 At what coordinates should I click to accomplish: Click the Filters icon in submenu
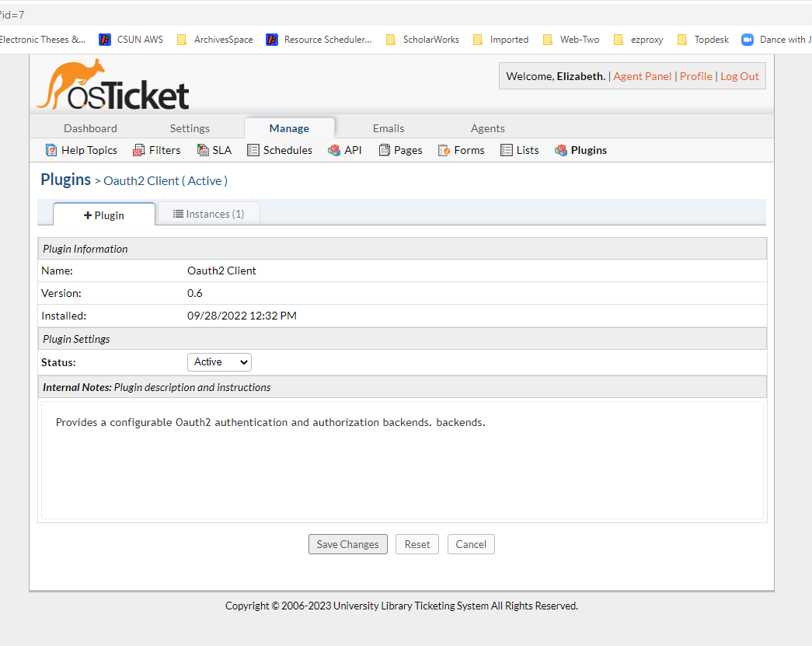pyautogui.click(x=139, y=150)
